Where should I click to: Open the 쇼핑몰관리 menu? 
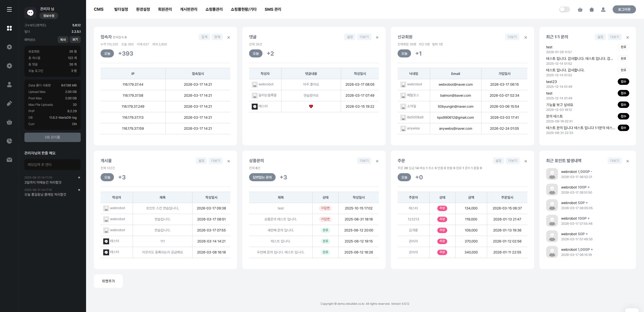point(214,9)
